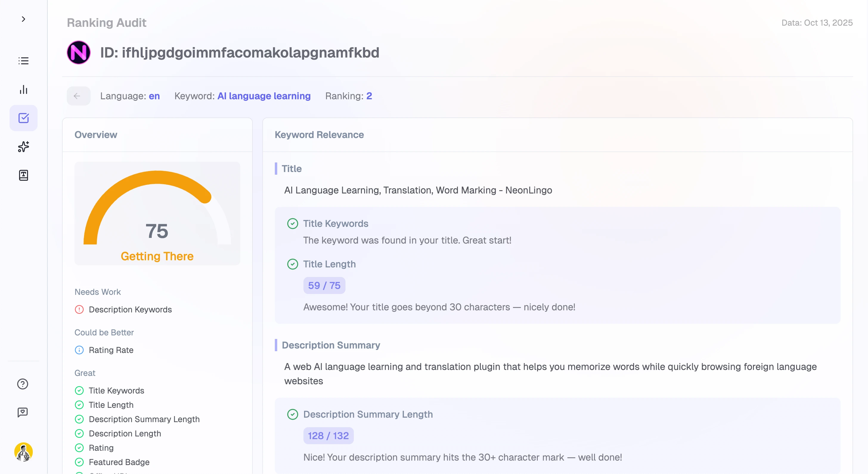Click the back arrow button

click(x=78, y=96)
